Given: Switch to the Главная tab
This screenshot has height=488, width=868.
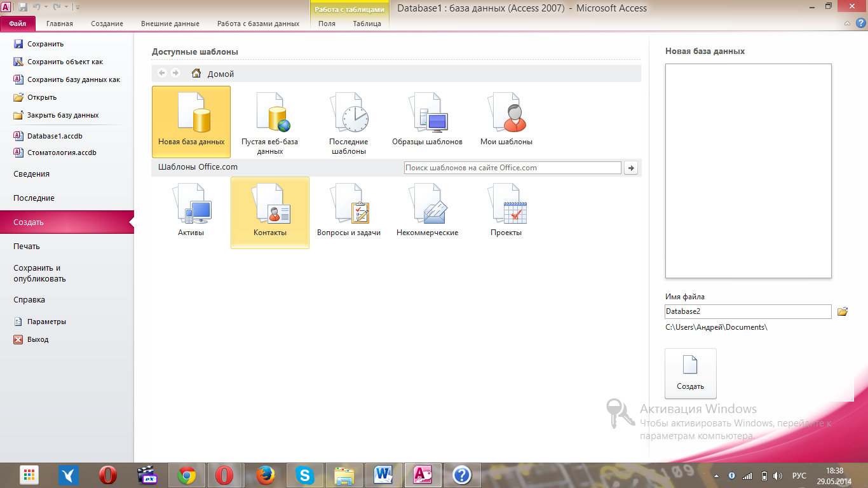Looking at the screenshot, I should coord(60,24).
